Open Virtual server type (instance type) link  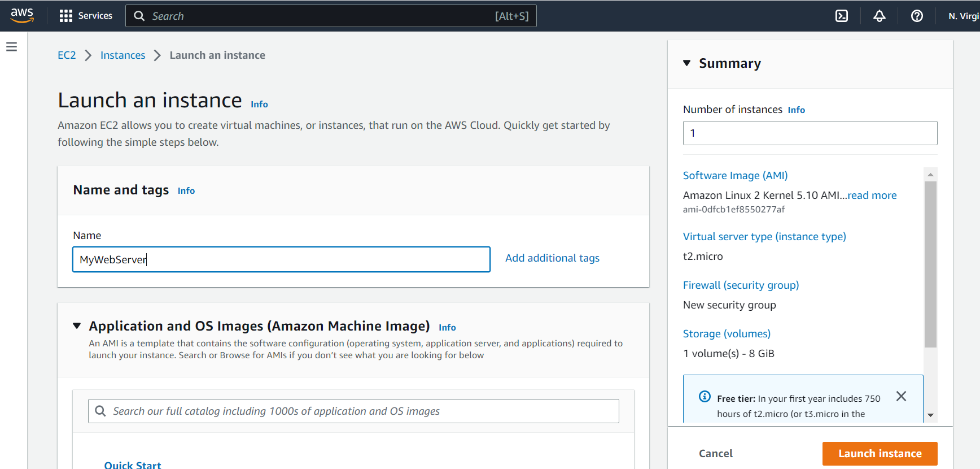pos(764,237)
